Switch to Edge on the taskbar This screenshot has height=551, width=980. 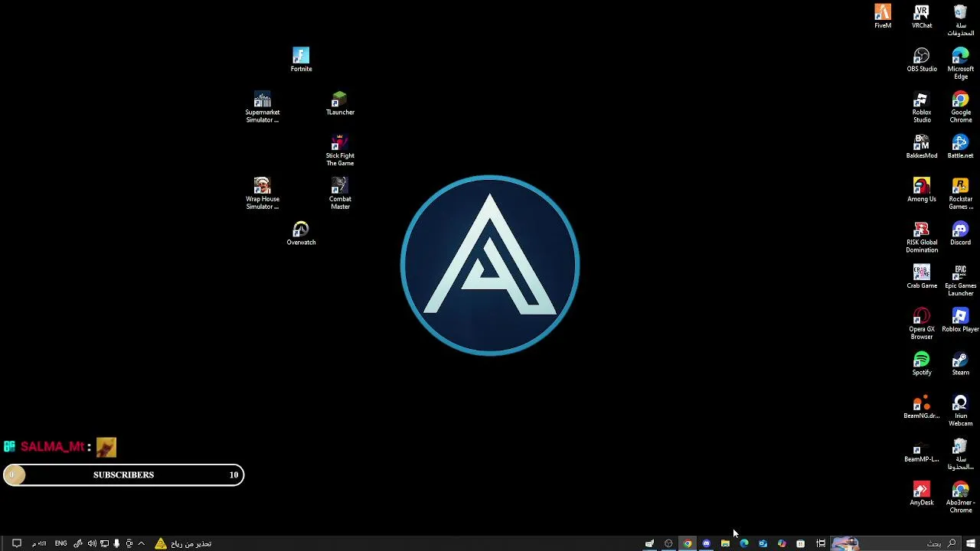point(744,543)
